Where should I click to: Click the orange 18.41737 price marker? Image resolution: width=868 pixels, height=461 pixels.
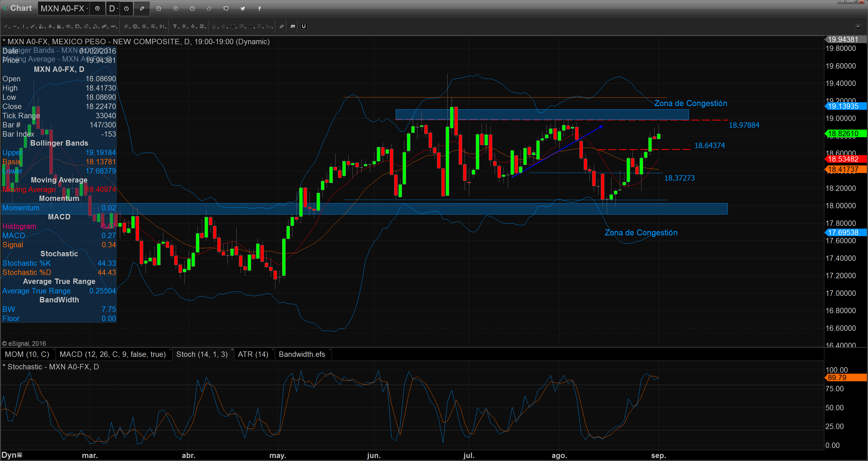point(846,169)
